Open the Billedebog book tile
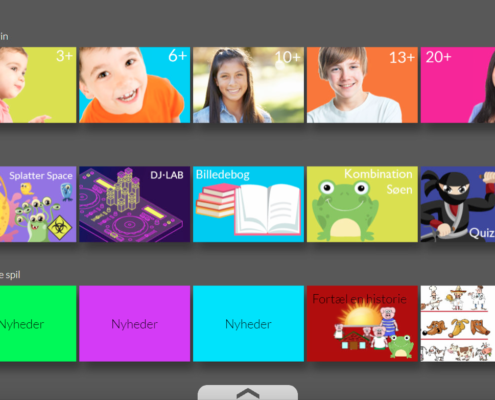The width and height of the screenshot is (495, 400). click(248, 204)
